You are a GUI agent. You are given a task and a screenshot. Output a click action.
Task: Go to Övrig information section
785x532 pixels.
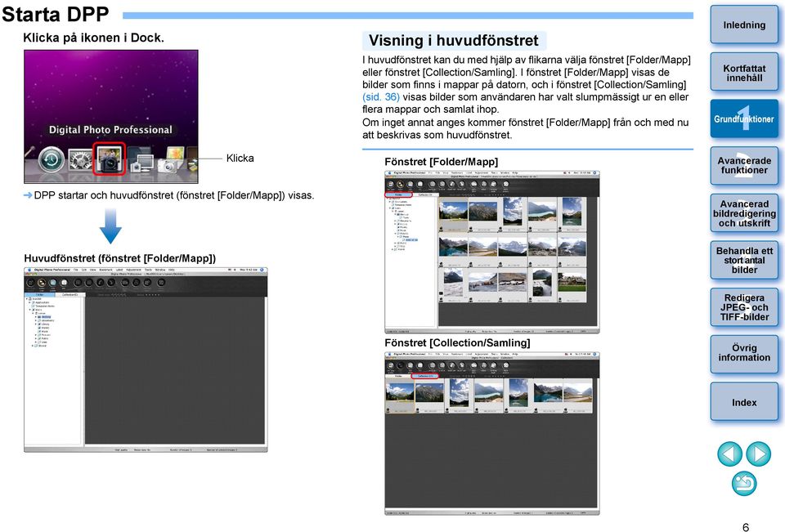[x=744, y=353]
